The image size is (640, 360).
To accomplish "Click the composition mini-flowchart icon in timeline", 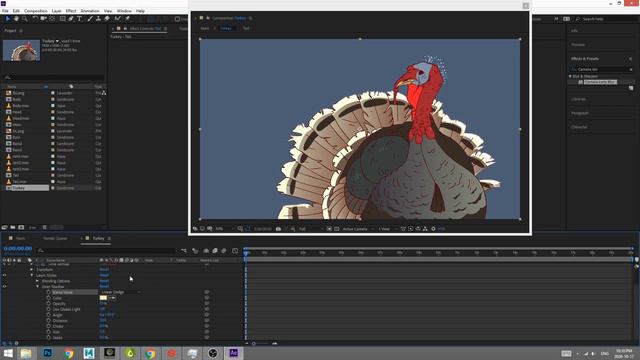I will [184, 251].
